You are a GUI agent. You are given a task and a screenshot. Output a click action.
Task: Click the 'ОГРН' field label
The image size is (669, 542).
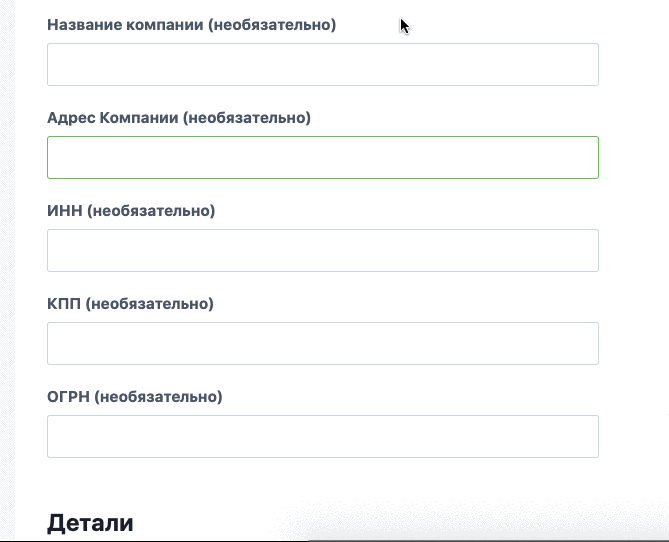(69, 397)
